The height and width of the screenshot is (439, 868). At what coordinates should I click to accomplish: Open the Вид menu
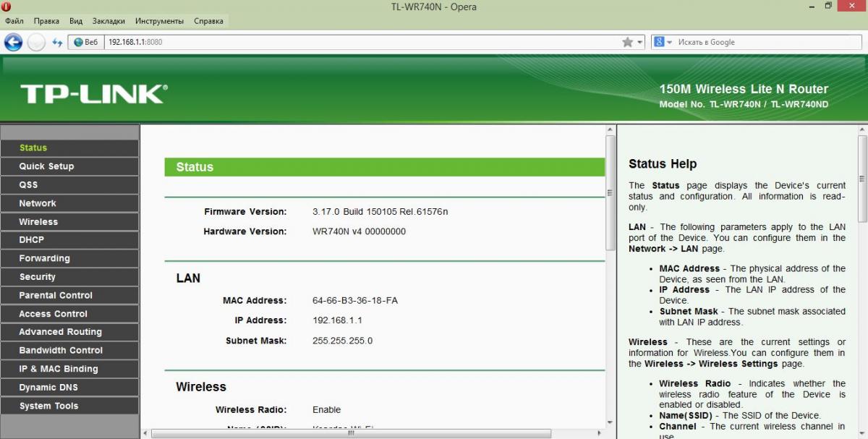76,21
